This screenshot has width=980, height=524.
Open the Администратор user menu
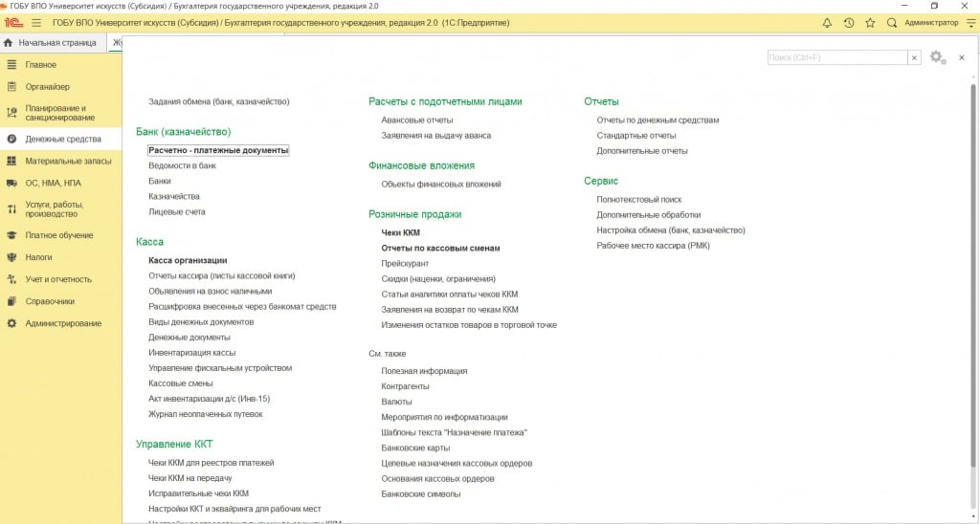pyautogui.click(x=931, y=23)
